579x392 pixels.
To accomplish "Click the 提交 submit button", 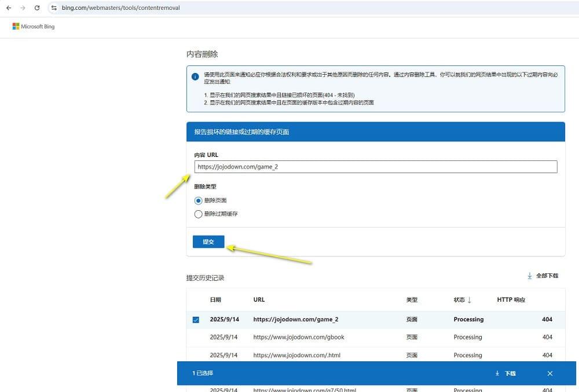I will [x=208, y=242].
